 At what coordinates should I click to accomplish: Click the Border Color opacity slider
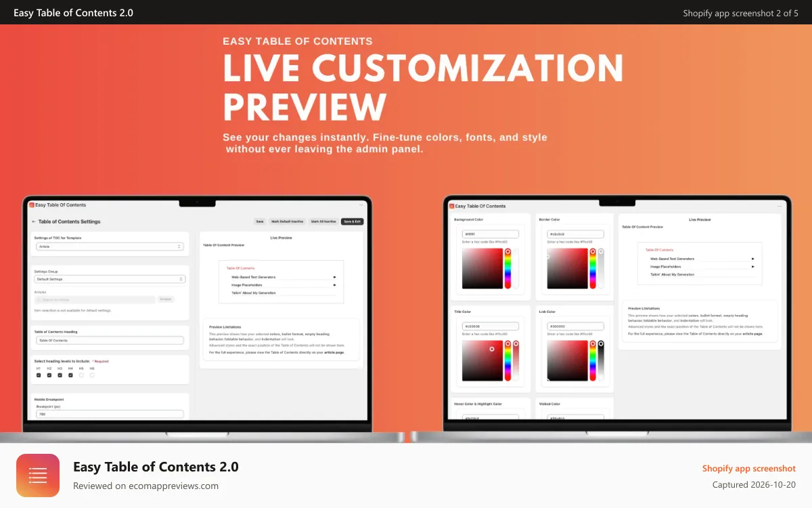pyautogui.click(x=600, y=268)
